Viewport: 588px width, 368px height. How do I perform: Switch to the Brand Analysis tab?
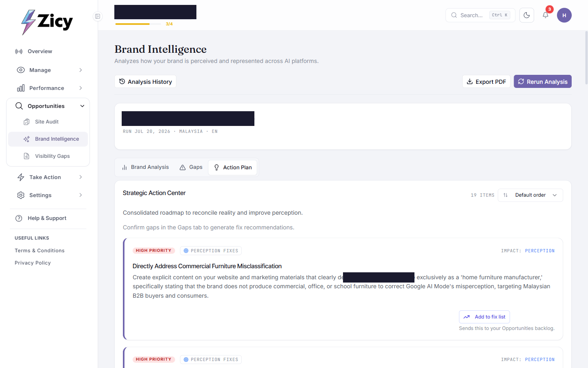145,167
